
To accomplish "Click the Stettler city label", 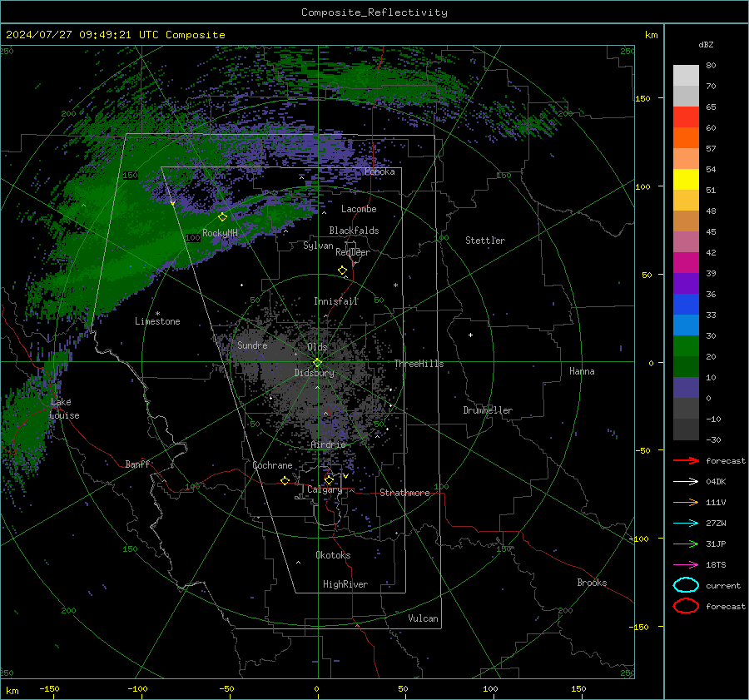I will 485,241.
